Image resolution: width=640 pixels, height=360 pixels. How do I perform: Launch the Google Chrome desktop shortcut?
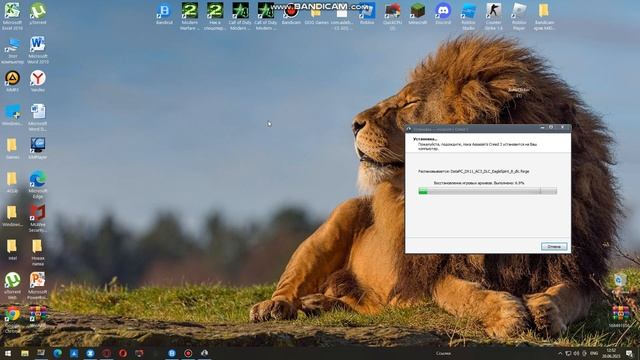(x=12, y=319)
